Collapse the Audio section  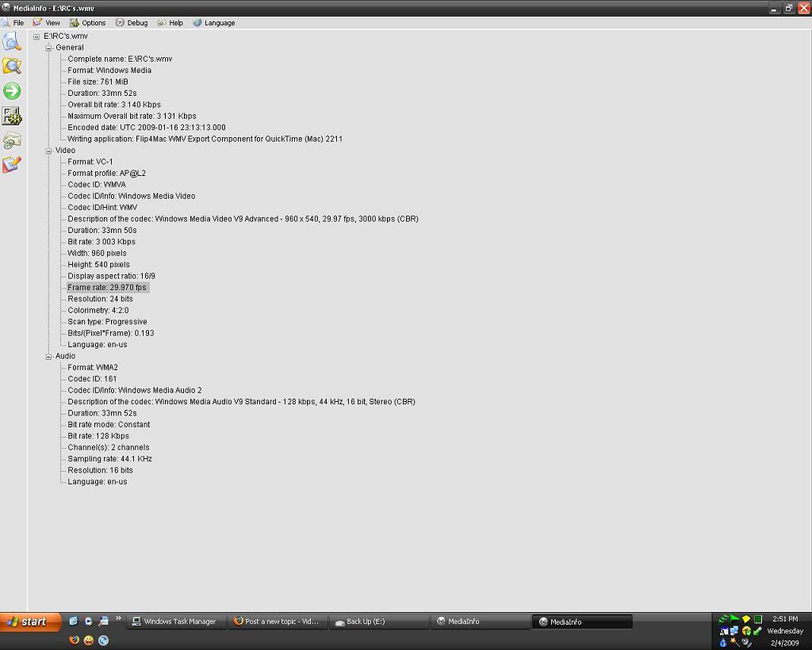tap(48, 357)
